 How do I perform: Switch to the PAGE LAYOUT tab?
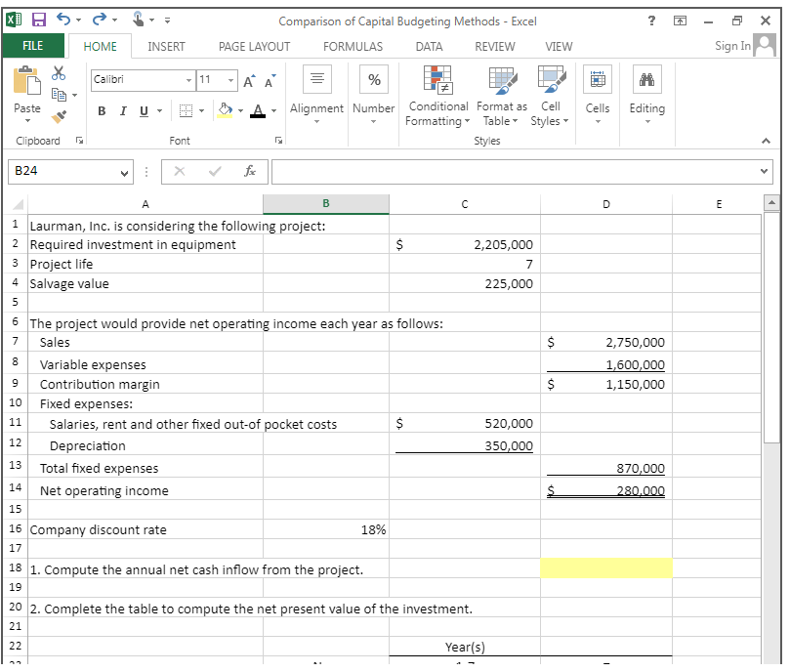pyautogui.click(x=254, y=46)
